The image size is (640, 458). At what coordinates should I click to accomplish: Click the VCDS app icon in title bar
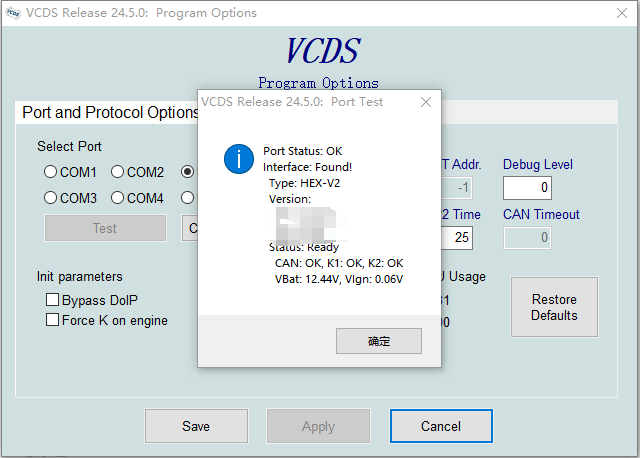pyautogui.click(x=13, y=13)
